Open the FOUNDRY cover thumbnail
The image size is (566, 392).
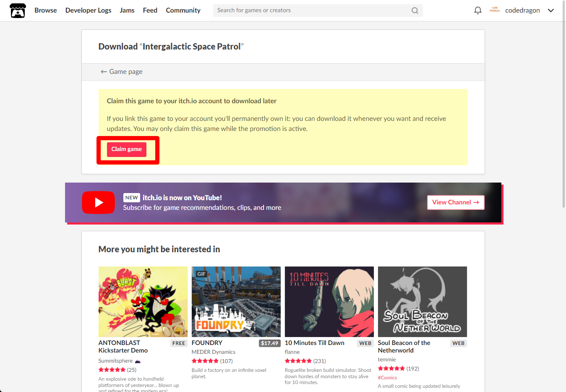point(236,302)
